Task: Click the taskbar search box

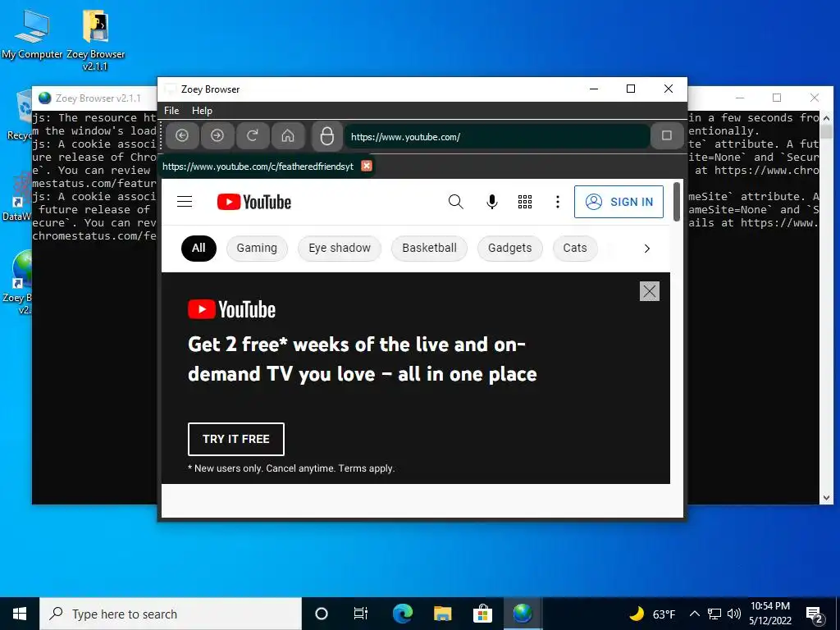Action: [171, 614]
